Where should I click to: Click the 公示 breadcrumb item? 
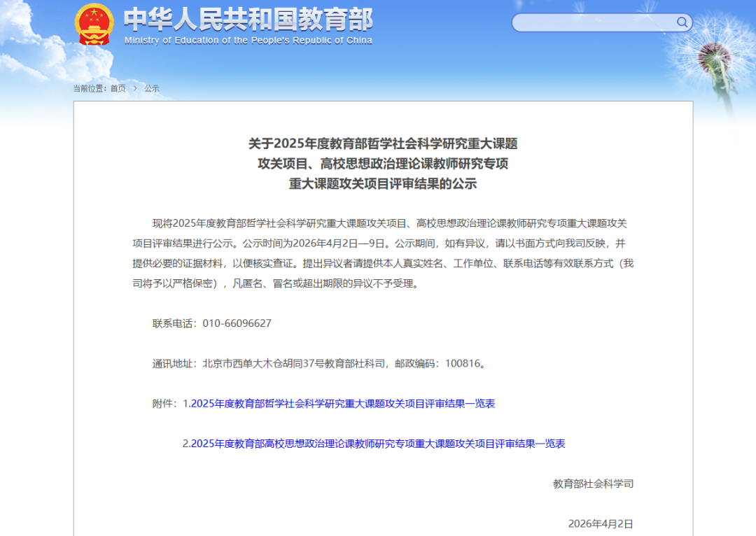pyautogui.click(x=152, y=88)
